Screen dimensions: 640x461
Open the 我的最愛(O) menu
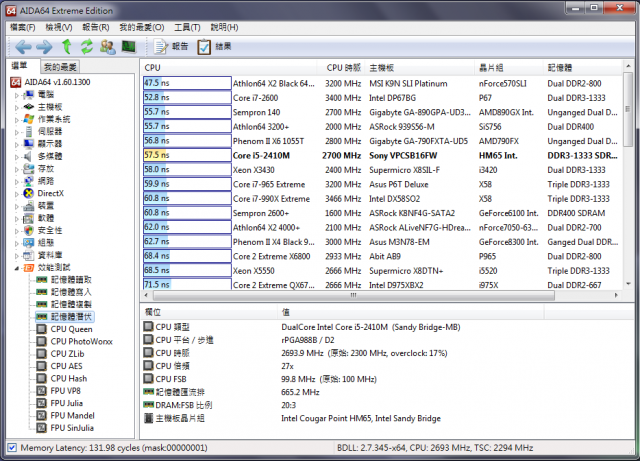pos(142,27)
